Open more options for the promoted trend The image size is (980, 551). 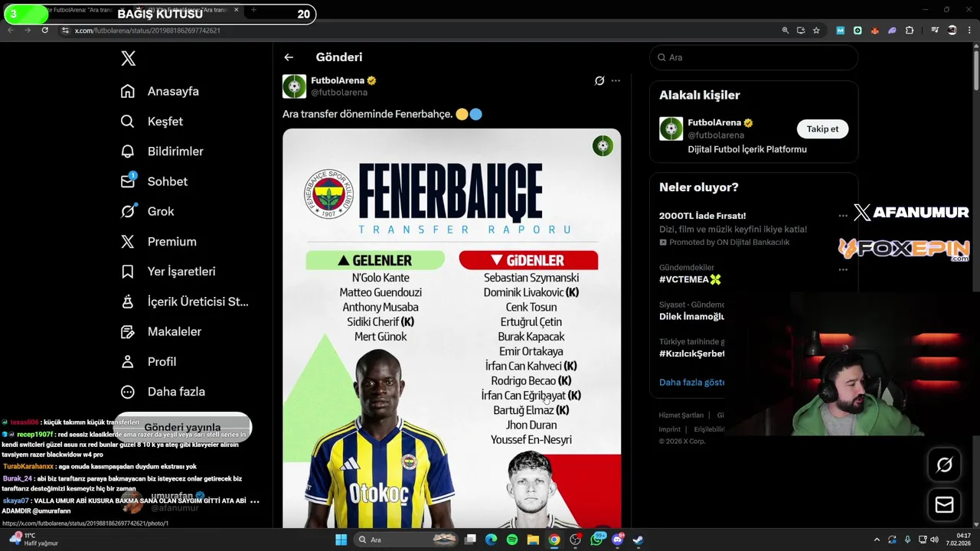tap(843, 216)
